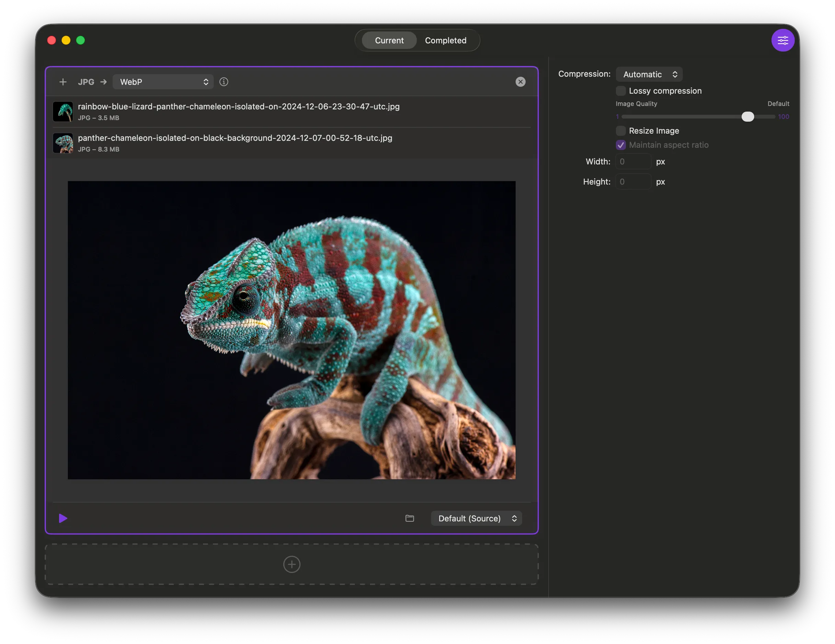Click the Height input field

(x=633, y=181)
